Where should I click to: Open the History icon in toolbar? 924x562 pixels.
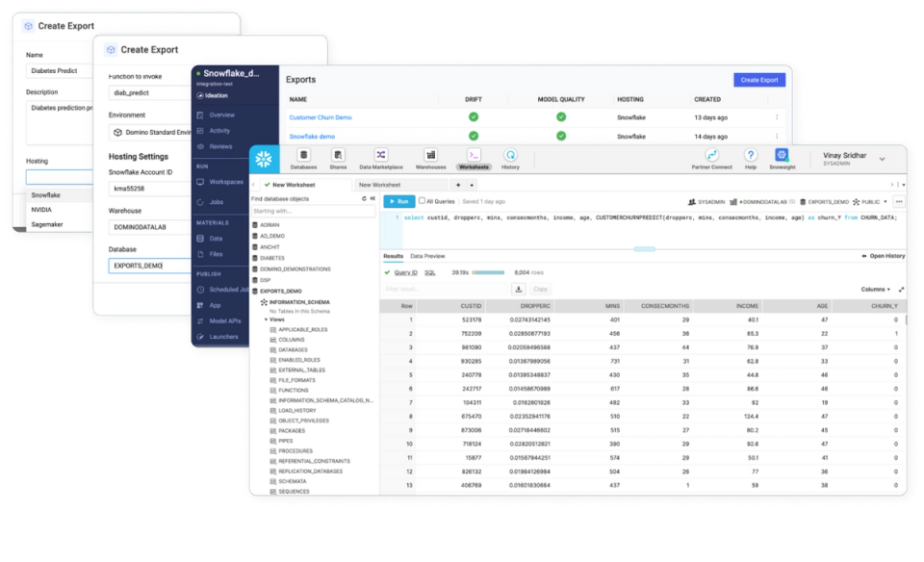coord(510,155)
